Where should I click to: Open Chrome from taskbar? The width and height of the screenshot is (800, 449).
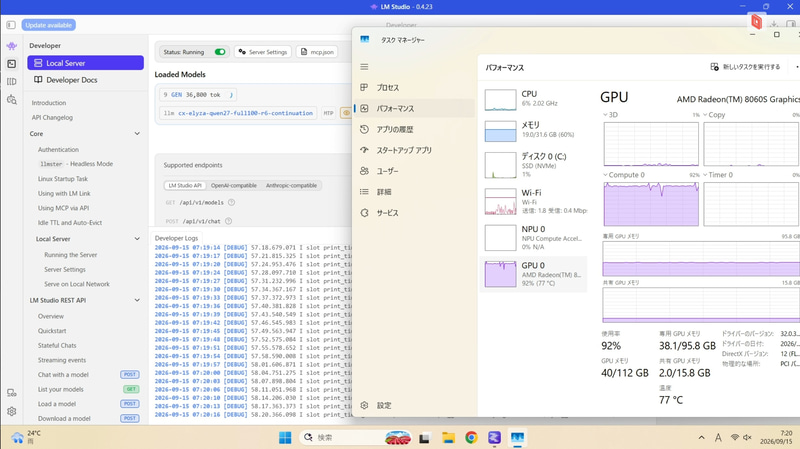pyautogui.click(x=471, y=437)
